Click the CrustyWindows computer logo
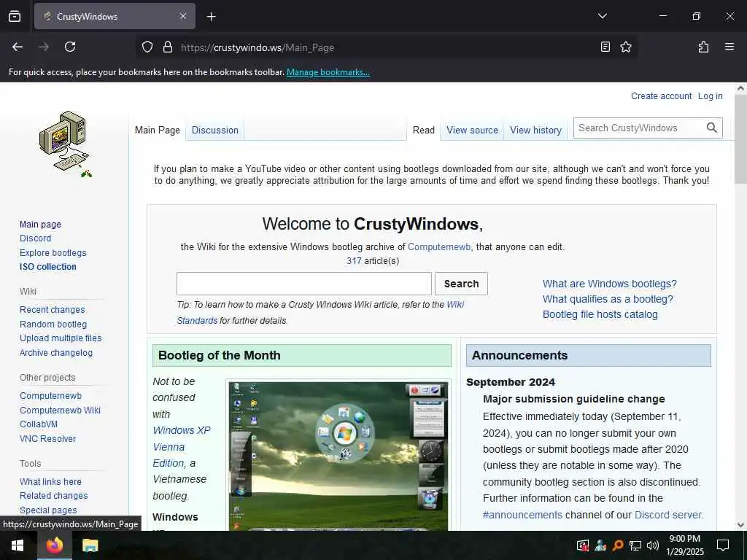 (x=65, y=144)
